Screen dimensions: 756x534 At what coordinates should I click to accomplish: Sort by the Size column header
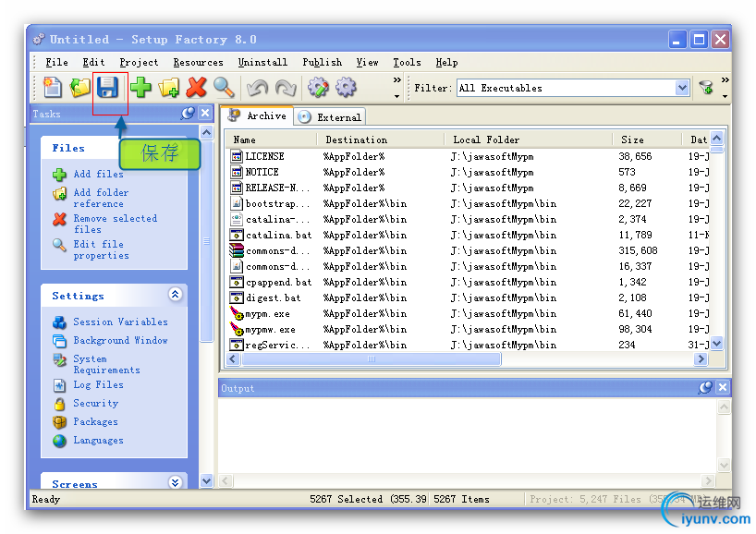point(648,140)
